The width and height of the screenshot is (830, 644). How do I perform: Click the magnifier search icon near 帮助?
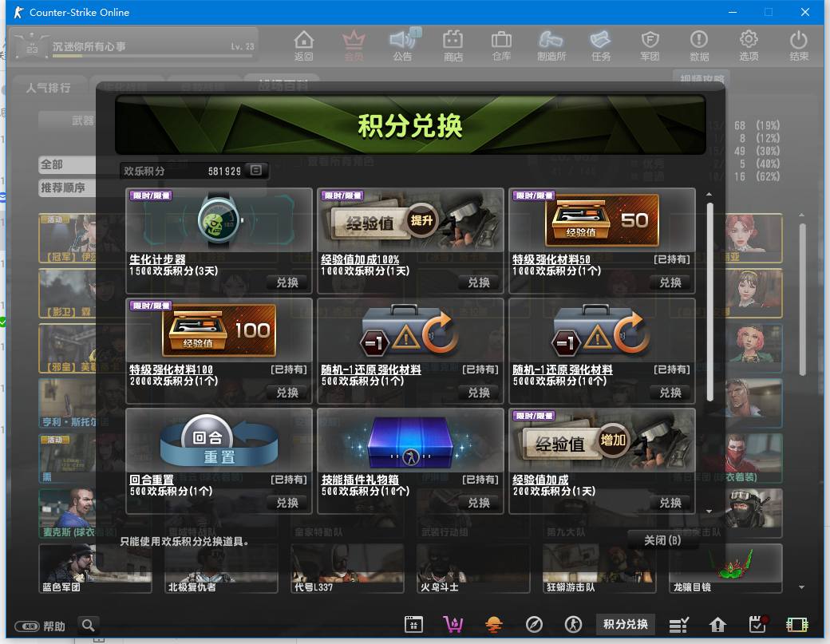(x=88, y=625)
